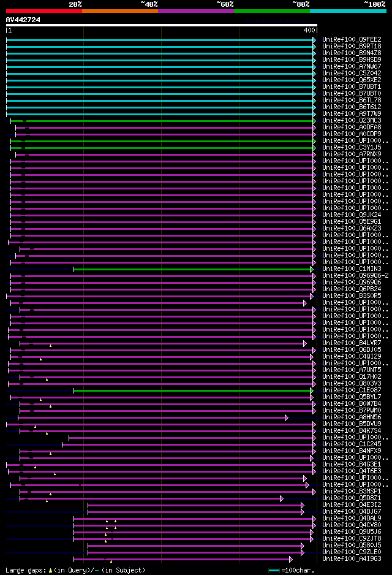Click the arrowhead ending the A8HN56 alignment
Screen dimensions: 392x575
(x=287, y=417)
